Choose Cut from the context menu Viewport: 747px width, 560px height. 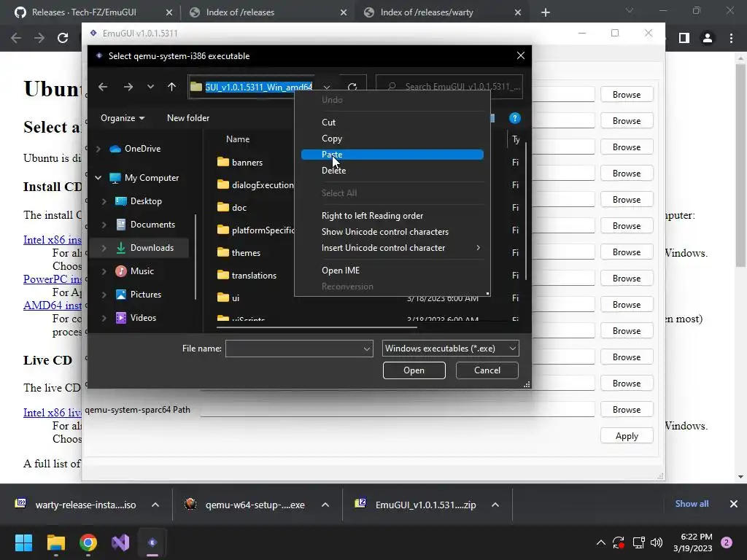click(x=392, y=122)
